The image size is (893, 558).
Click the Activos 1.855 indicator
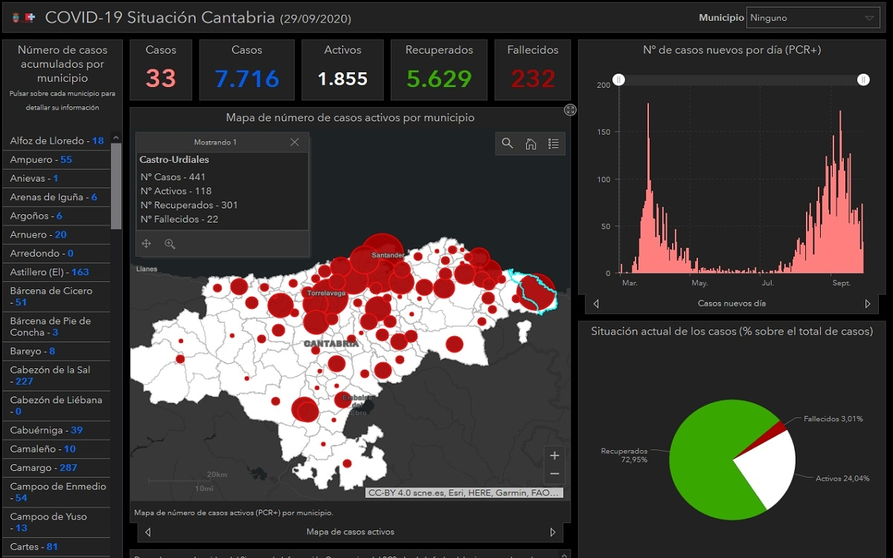pyautogui.click(x=342, y=70)
